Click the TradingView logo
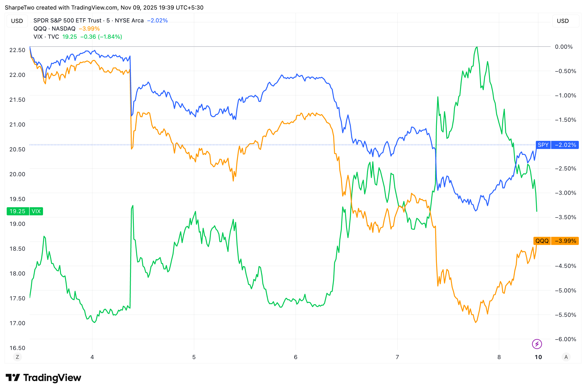This screenshot has height=392, width=586. pyautogui.click(x=43, y=377)
